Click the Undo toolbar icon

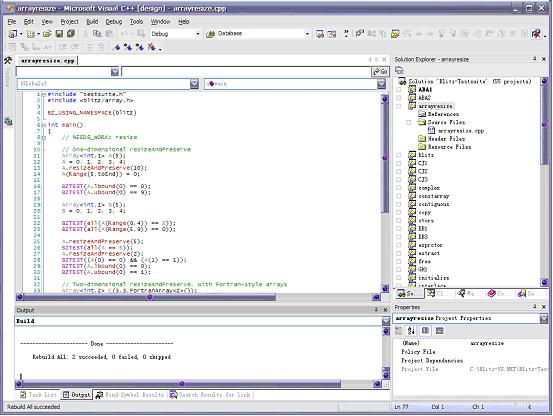123,34
